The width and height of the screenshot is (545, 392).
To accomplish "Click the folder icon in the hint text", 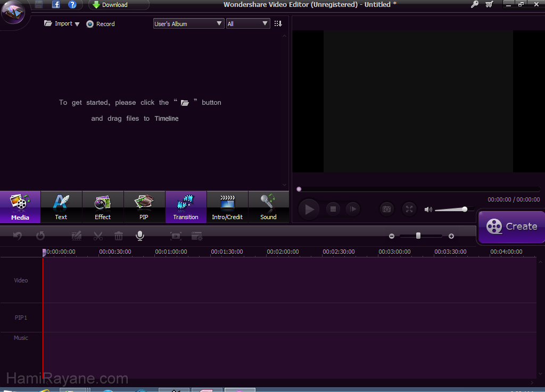I will point(185,103).
